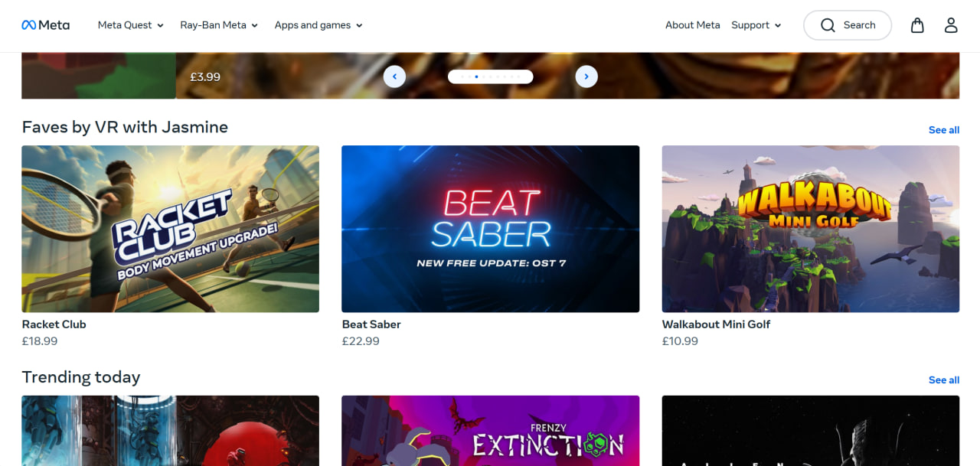
Task: Open the Racket Club game thumbnail
Action: [x=170, y=229]
